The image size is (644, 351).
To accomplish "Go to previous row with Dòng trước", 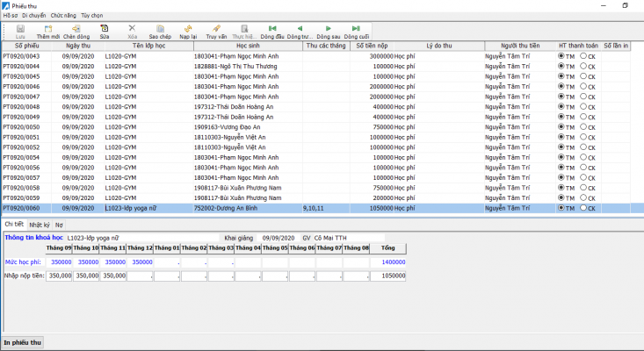I will (x=300, y=32).
